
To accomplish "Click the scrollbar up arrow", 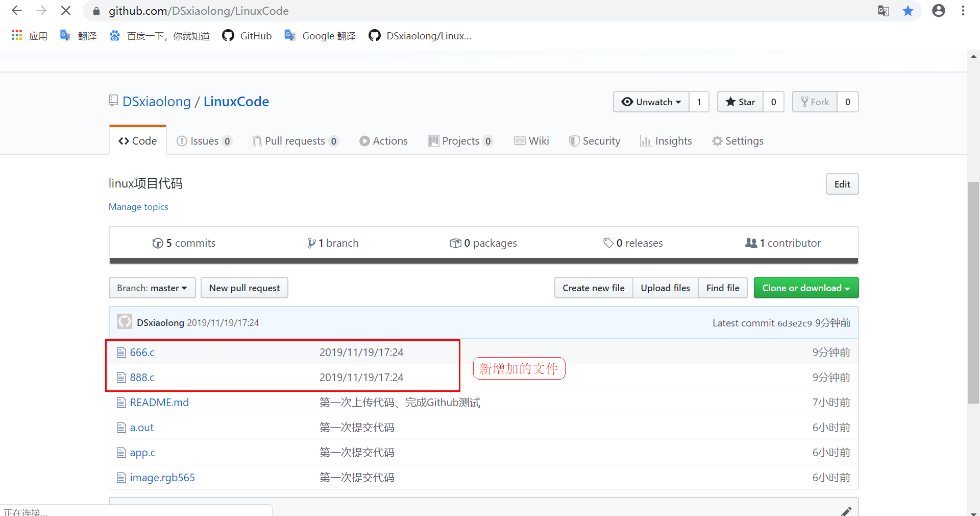I will click(x=973, y=56).
